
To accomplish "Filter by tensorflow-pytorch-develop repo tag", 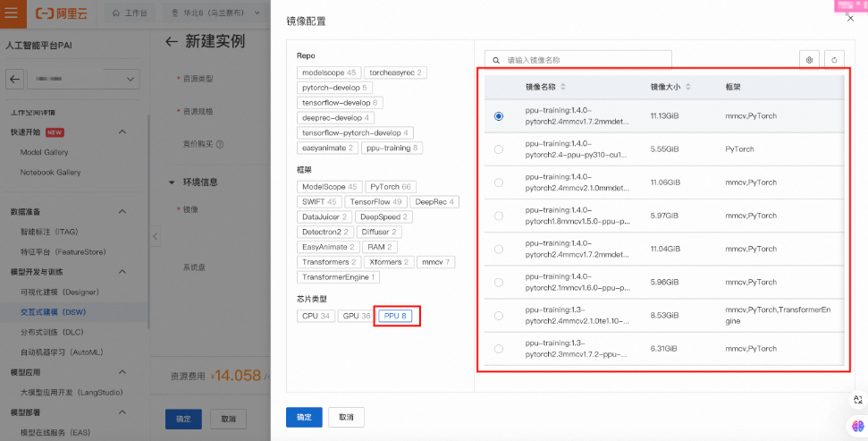I will click(x=355, y=133).
